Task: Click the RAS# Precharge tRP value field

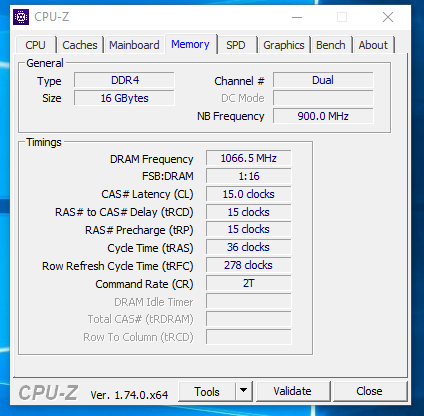Action: pos(249,230)
